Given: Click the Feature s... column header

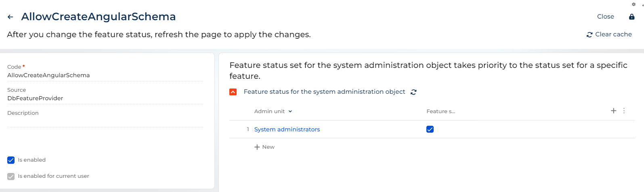Looking at the screenshot, I should (x=441, y=112).
